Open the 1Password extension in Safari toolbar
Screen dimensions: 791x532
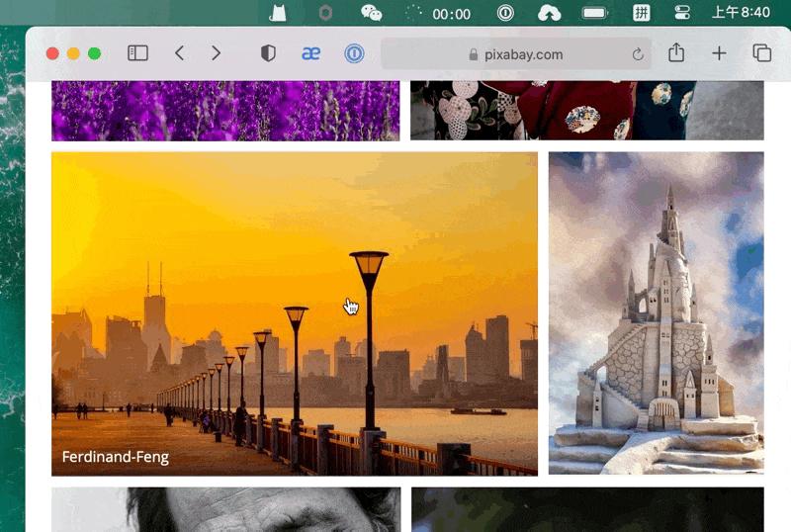[x=354, y=53]
